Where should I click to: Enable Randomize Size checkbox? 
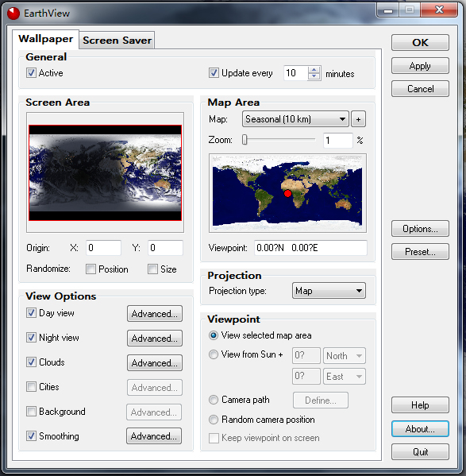tap(152, 269)
